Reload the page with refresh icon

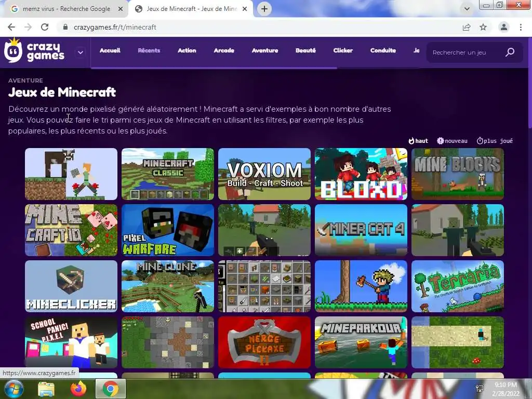45,27
